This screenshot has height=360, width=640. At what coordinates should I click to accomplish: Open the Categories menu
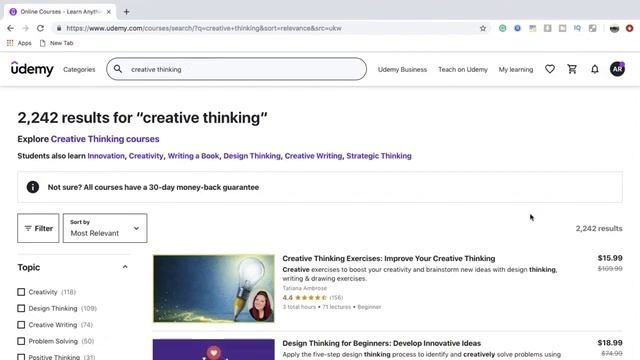(x=79, y=69)
